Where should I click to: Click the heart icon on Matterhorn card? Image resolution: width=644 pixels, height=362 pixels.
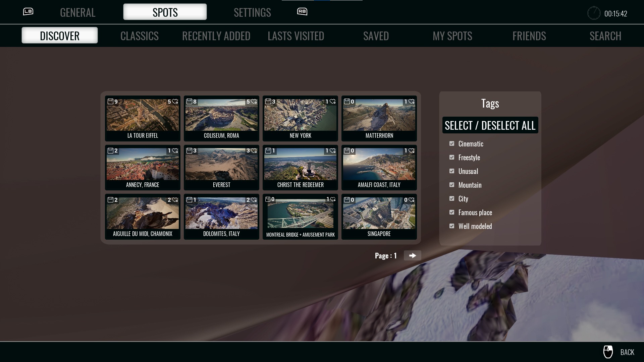(412, 101)
